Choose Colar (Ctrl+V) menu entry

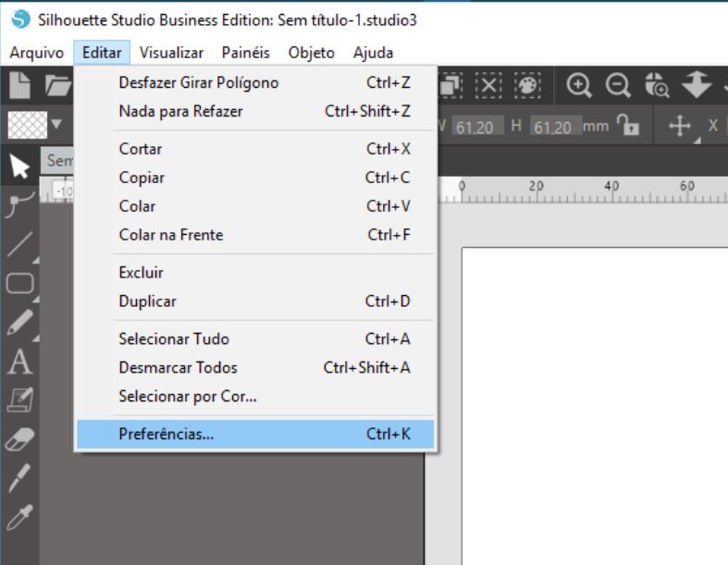tap(255, 206)
